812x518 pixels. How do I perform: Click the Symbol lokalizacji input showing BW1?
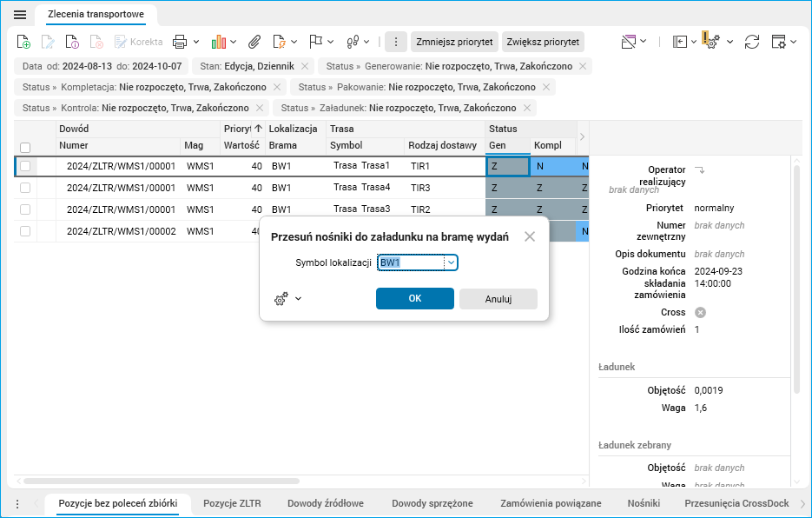(x=410, y=262)
